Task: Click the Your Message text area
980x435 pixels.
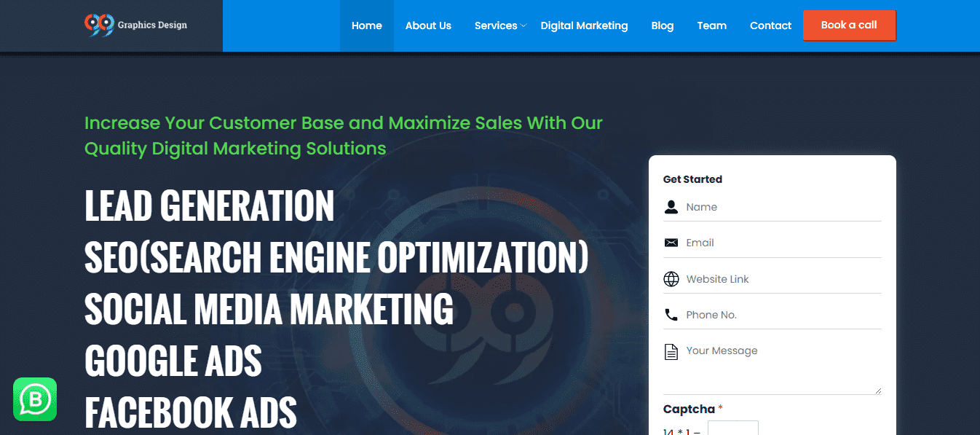Action: (x=782, y=368)
